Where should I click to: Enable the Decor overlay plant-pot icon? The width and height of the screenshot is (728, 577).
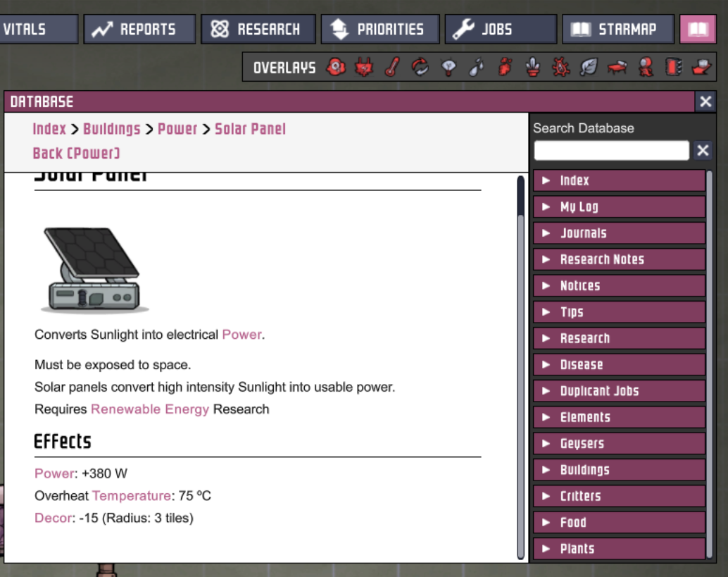(x=533, y=68)
